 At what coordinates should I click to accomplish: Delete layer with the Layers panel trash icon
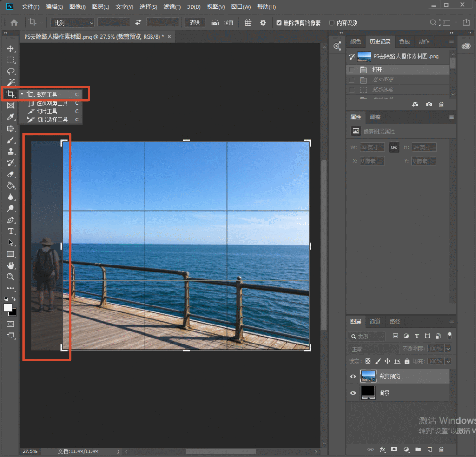pyautogui.click(x=442, y=450)
